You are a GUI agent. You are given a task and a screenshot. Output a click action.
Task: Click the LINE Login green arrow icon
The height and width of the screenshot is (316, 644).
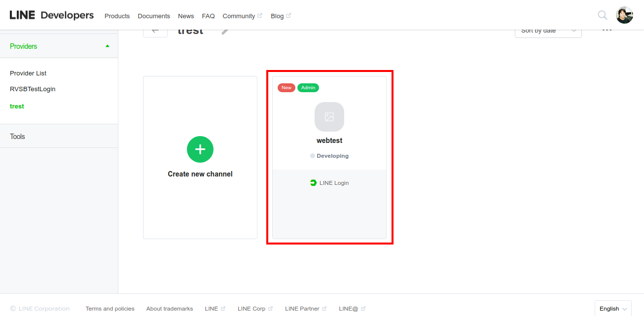[313, 183]
